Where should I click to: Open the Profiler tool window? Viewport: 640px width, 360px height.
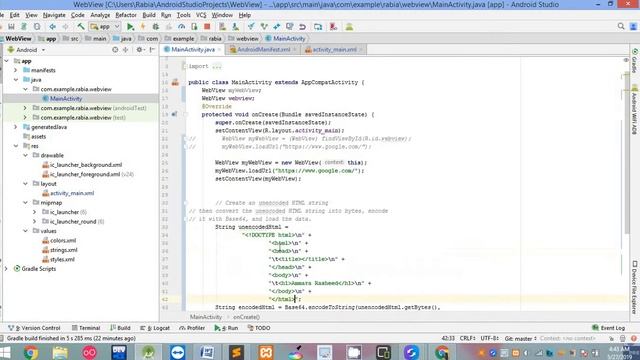(x=192, y=328)
